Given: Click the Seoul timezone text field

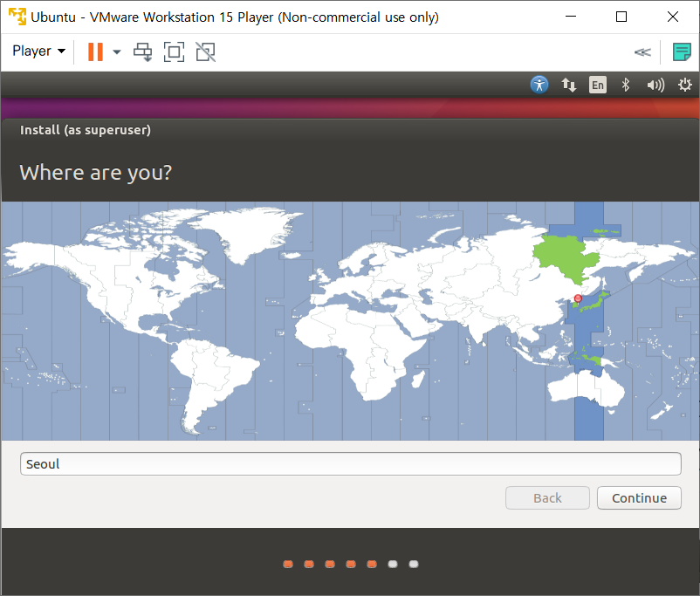Looking at the screenshot, I should click(351, 464).
